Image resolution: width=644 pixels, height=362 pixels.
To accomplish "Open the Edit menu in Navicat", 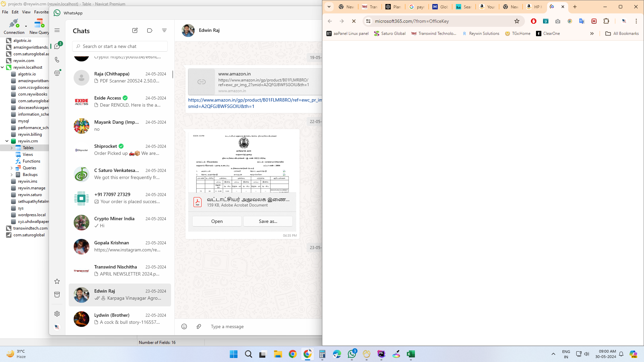I will tap(15, 12).
